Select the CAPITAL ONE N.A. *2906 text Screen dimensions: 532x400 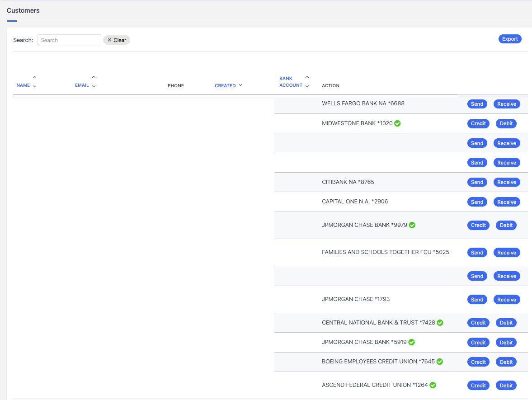pyautogui.click(x=354, y=202)
